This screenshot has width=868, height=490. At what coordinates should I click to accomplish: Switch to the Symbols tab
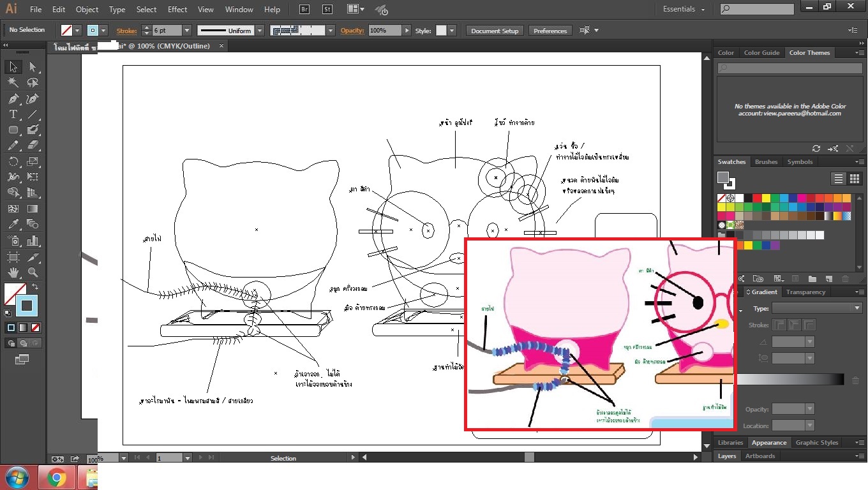point(800,162)
